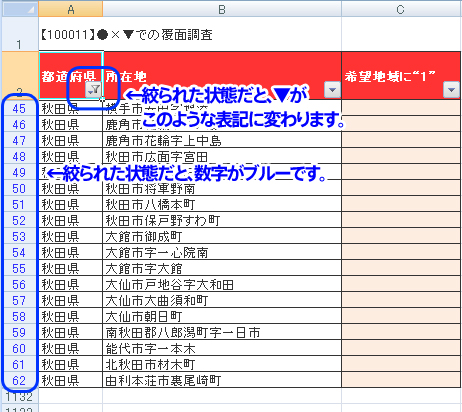This screenshot has height=412, width=462.
Task: Click the 秋田県 cell in row 62
Action: coord(71,380)
